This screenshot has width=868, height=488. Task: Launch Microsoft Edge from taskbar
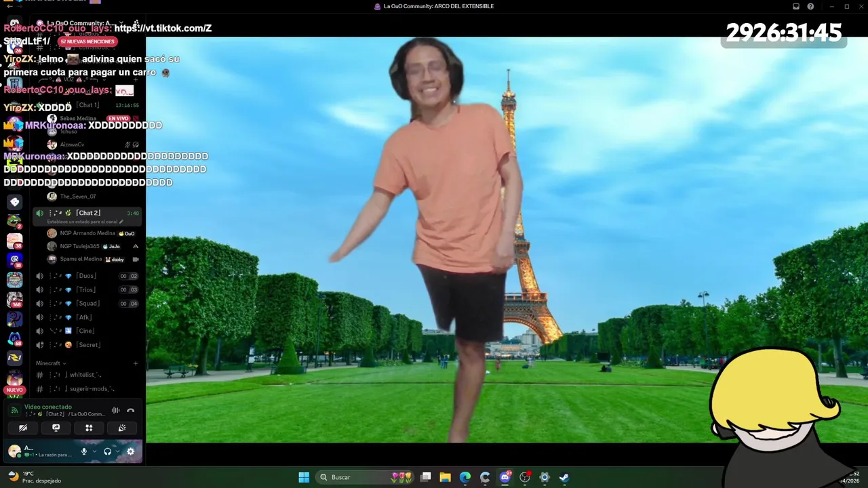465,477
